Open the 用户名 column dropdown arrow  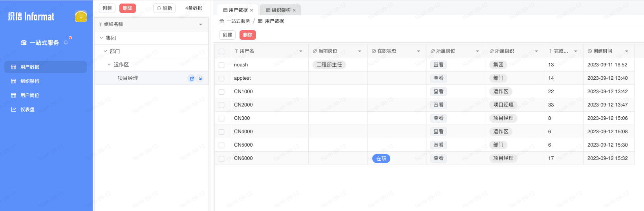click(x=301, y=51)
